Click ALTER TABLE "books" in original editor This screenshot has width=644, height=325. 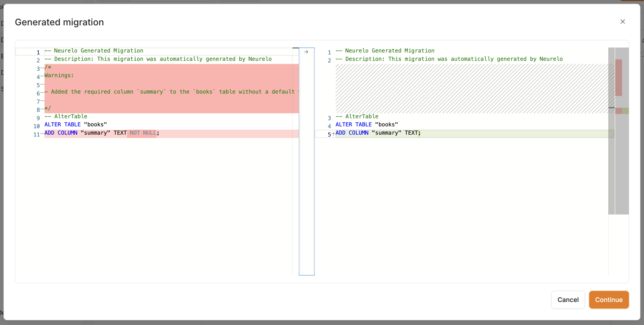[75, 125]
